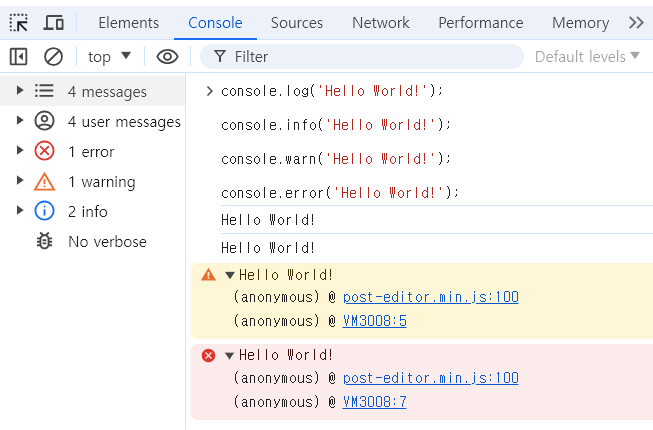This screenshot has height=430, width=653.
Task: Open post-editor.min.js:100 link in error message
Action: pyautogui.click(x=430, y=378)
